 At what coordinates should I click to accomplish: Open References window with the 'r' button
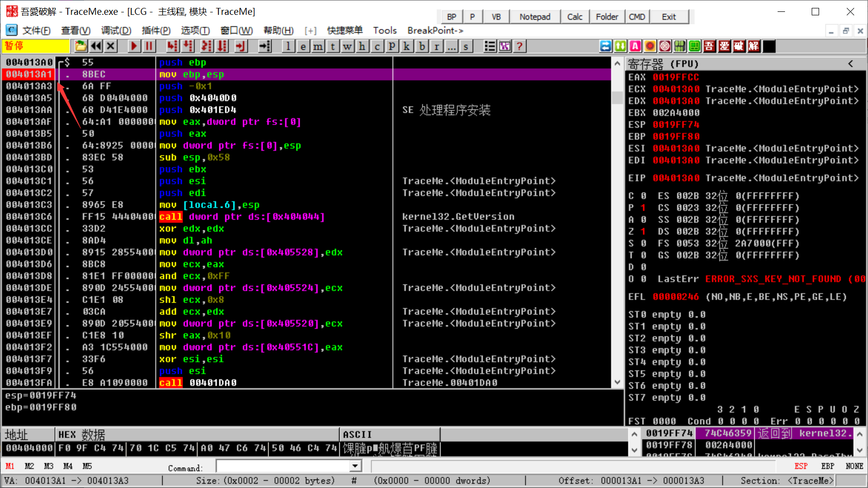pos(437,46)
